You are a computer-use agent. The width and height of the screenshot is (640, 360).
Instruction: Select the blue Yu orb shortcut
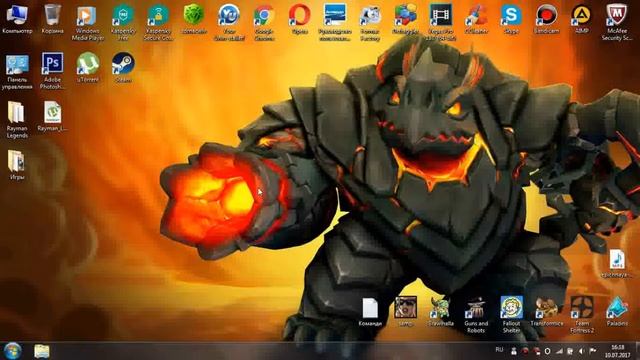229,22
